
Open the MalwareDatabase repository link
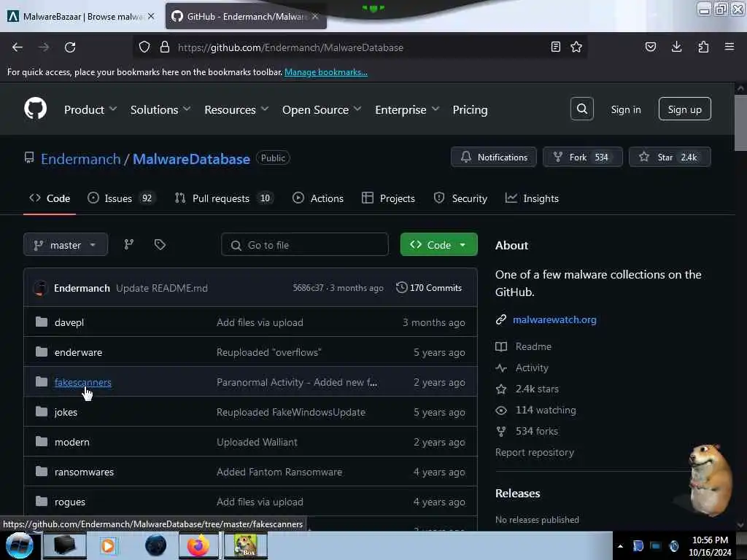[x=191, y=159]
